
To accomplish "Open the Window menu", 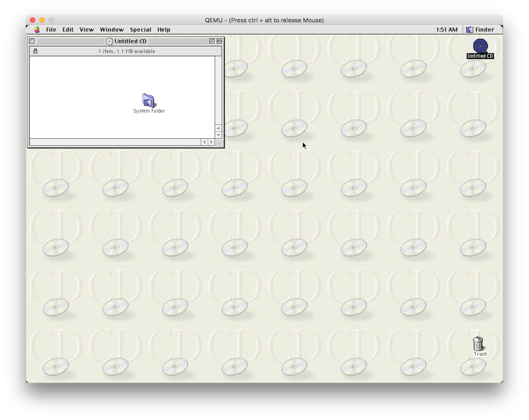I will point(112,30).
